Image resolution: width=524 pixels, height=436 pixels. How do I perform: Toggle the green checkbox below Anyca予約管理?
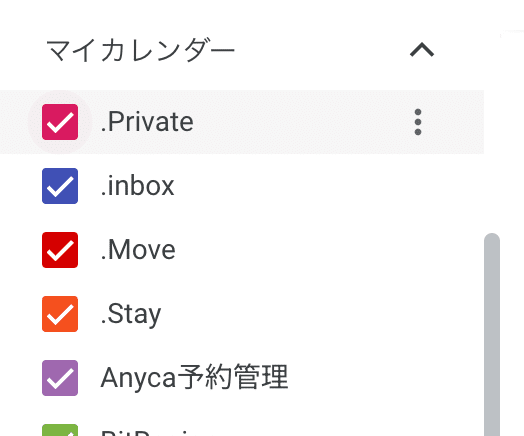(60, 430)
